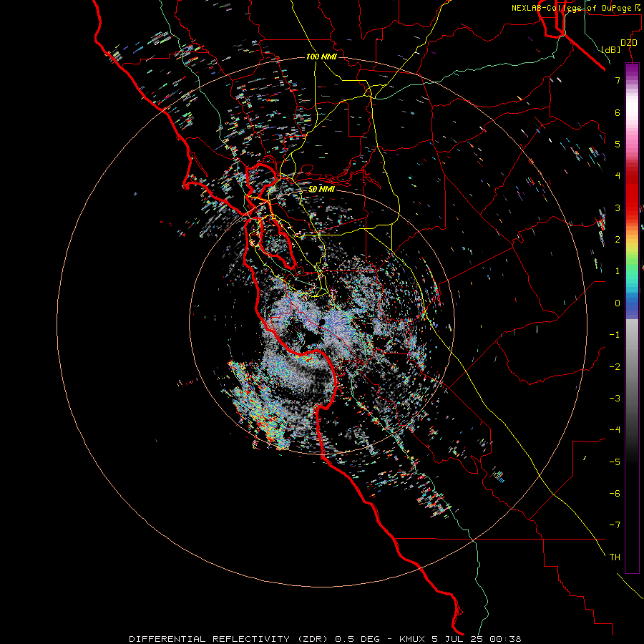Pick the "1" value on the color scale
The image size is (644, 644).
point(618,271)
